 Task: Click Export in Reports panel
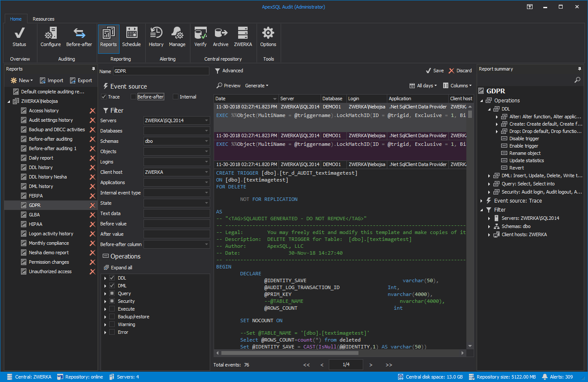coord(81,80)
